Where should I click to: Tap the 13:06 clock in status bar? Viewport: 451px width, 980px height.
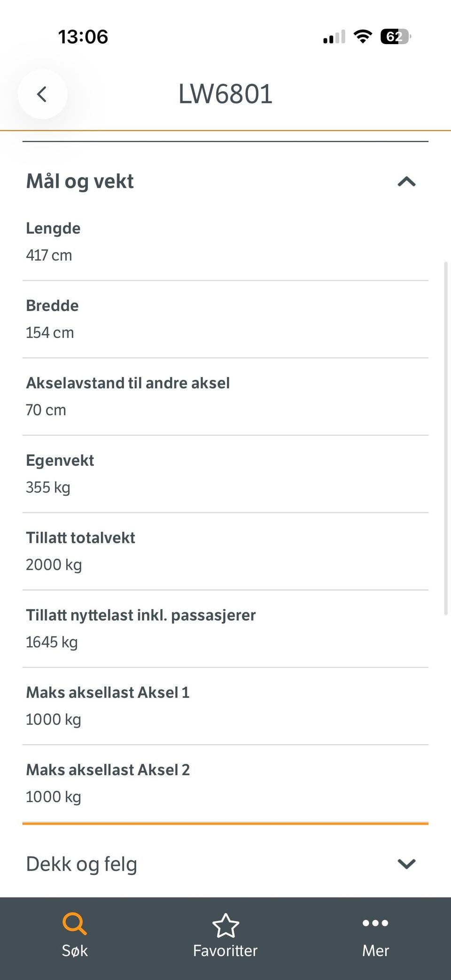(x=83, y=37)
